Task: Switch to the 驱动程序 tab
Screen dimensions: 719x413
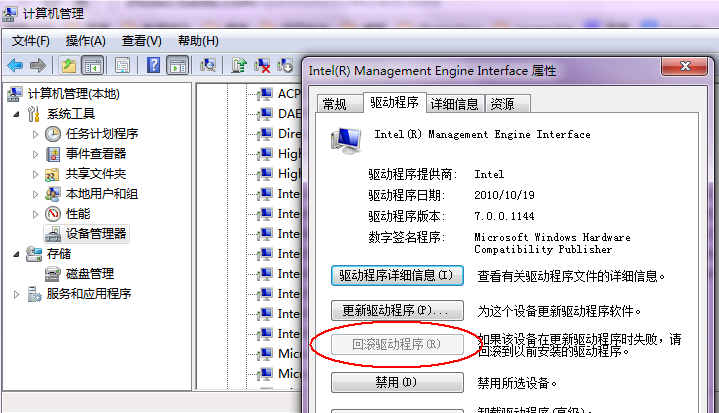Action: 394,102
